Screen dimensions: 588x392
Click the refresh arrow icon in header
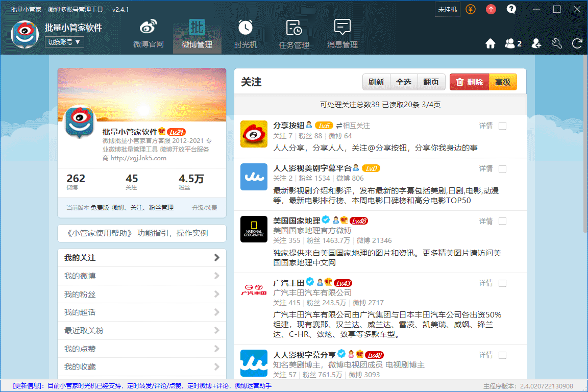(x=577, y=44)
